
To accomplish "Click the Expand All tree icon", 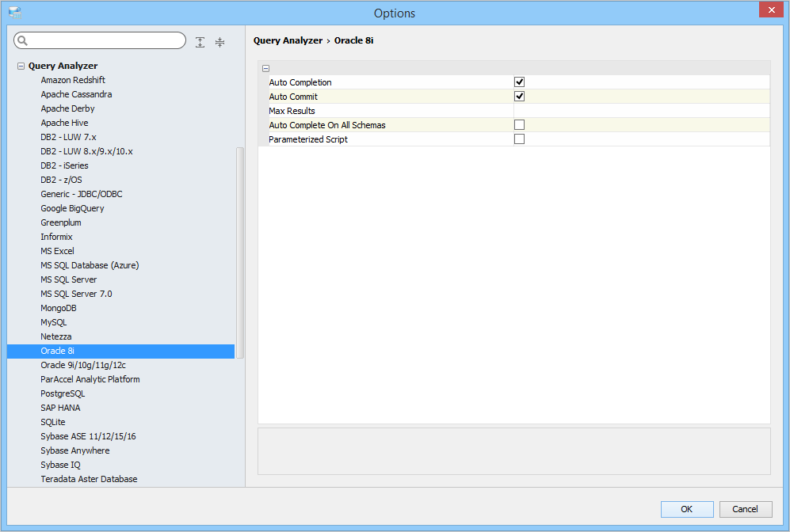I will pyautogui.click(x=200, y=42).
